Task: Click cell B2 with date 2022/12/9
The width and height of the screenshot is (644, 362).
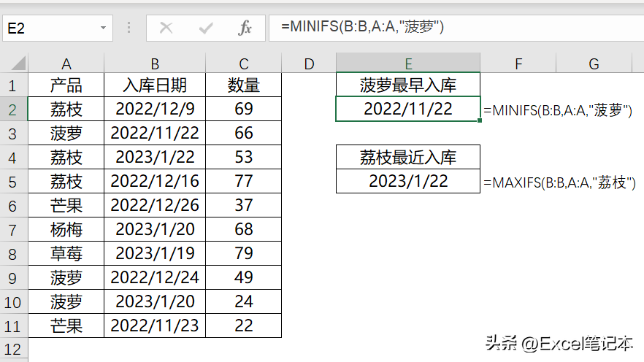Action: click(155, 109)
